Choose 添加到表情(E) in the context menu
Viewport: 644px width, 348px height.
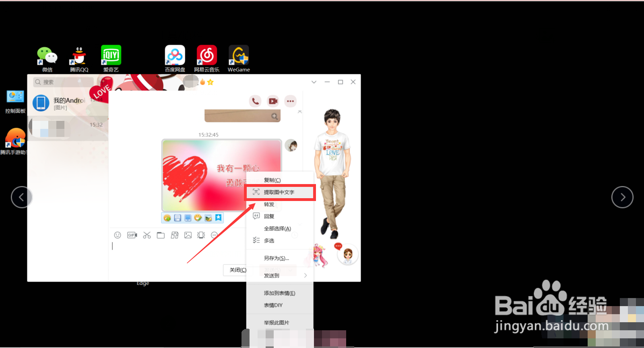(280, 293)
